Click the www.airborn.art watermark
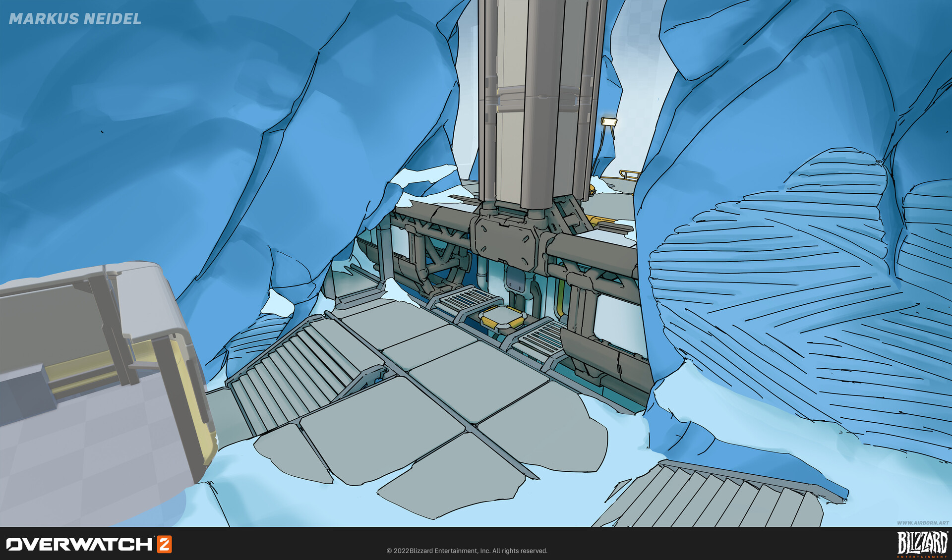 tap(922, 523)
